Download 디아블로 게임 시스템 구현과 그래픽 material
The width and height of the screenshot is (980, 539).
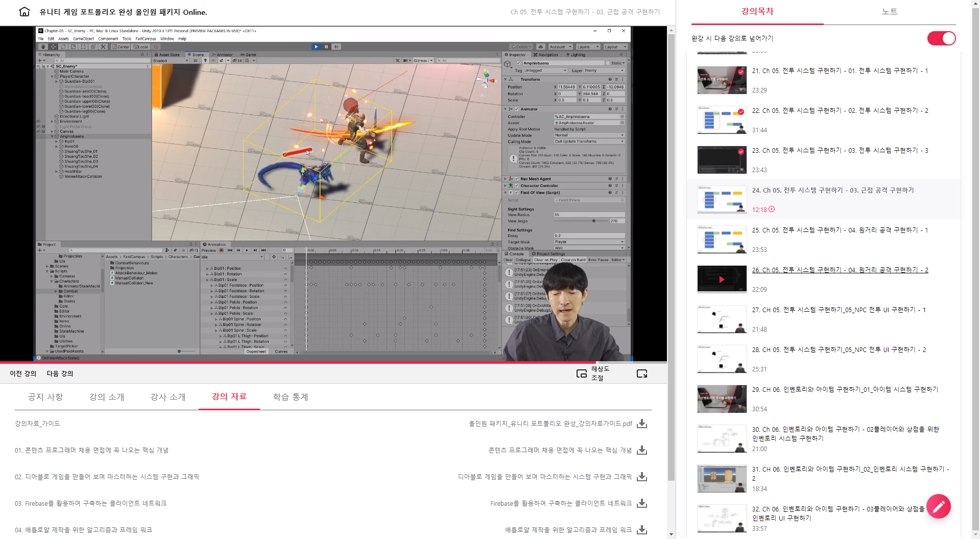point(642,477)
